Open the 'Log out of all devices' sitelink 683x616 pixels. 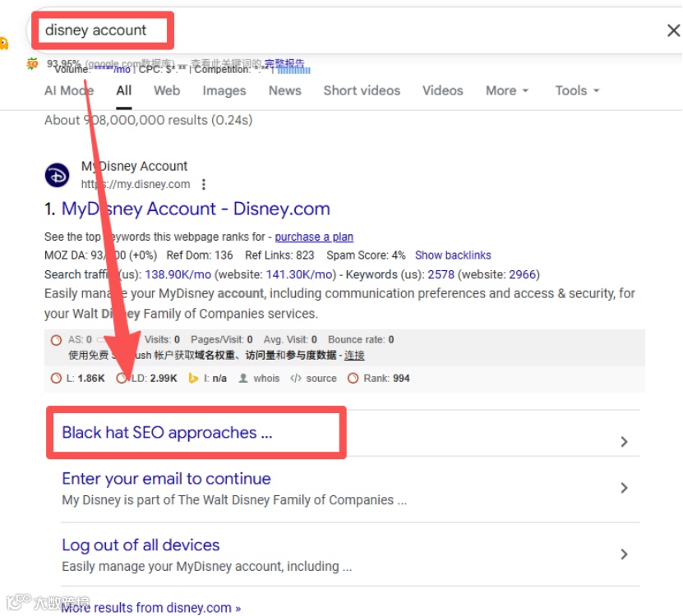pyautogui.click(x=141, y=545)
